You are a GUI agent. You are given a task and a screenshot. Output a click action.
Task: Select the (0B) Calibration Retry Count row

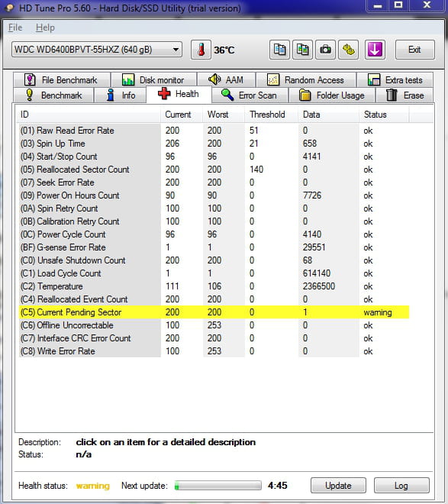tap(214, 221)
